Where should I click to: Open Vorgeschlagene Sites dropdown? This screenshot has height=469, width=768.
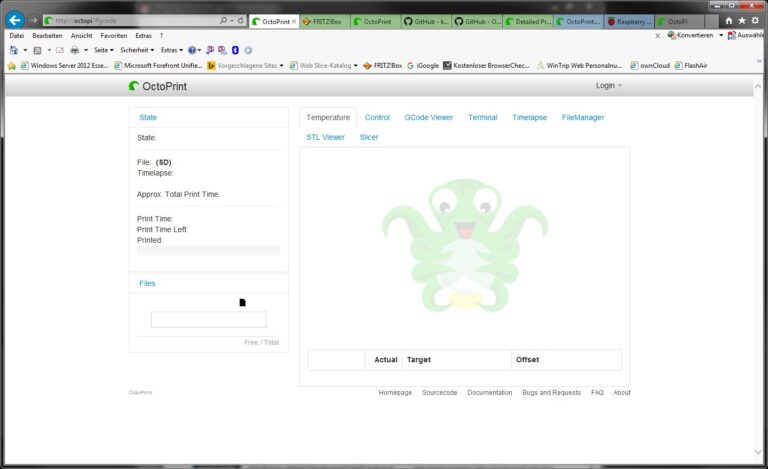point(281,66)
